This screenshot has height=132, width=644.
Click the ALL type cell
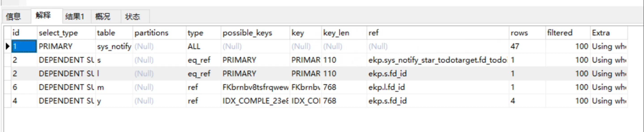[x=194, y=46]
